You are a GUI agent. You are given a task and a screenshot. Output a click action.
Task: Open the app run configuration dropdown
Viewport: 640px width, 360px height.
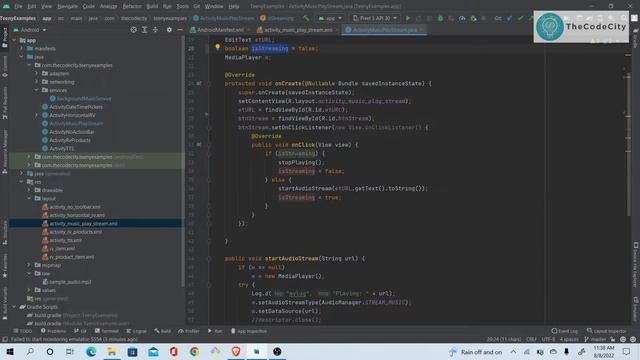pos(330,18)
